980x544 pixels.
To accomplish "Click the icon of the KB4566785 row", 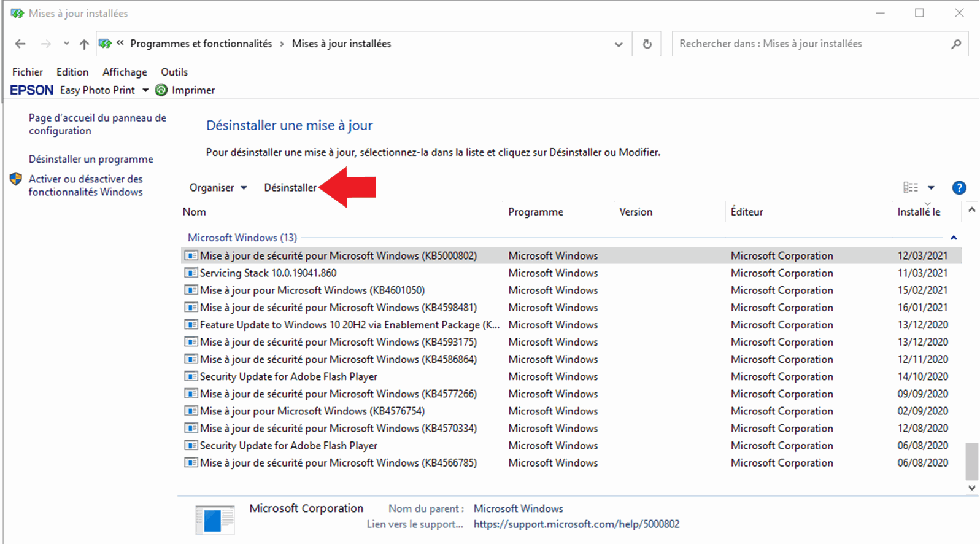I will coord(191,462).
